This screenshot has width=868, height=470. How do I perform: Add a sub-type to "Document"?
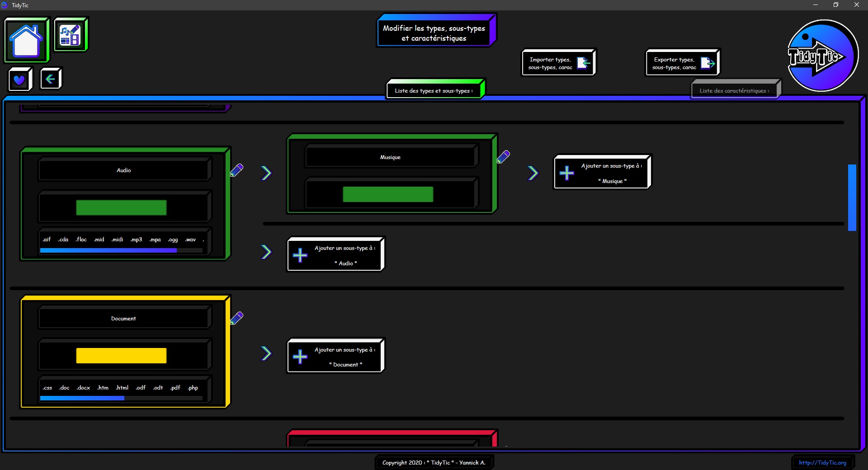tap(335, 356)
